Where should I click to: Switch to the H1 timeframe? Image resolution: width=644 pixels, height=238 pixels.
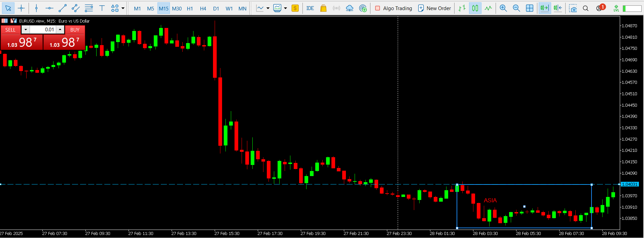(190, 8)
